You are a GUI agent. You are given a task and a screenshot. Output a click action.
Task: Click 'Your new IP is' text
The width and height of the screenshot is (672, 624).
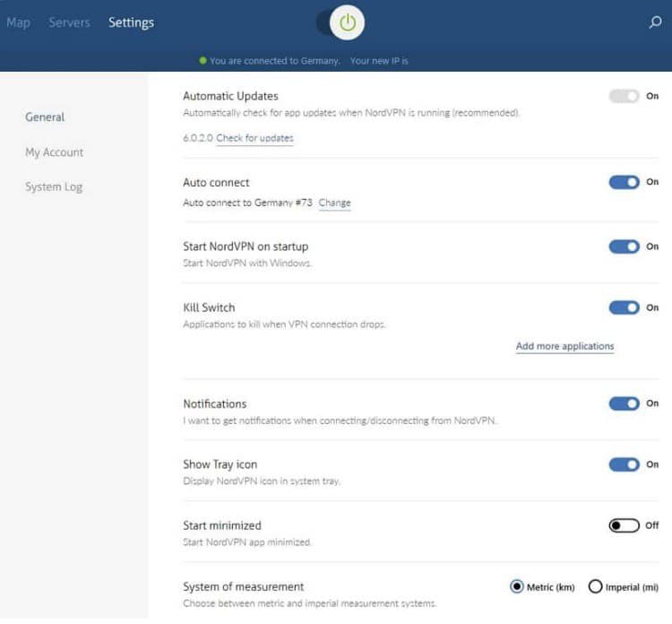379,61
